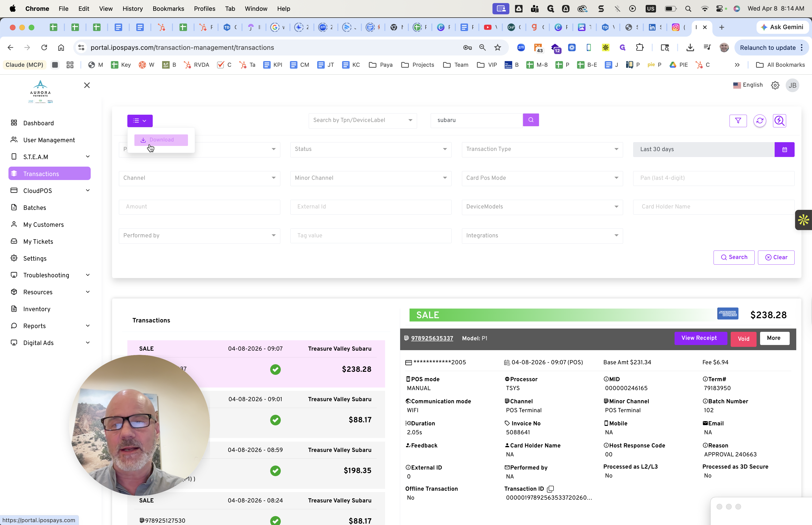Copy the Transaction ID with copy icon
Image resolution: width=812 pixels, height=525 pixels.
pos(550,489)
